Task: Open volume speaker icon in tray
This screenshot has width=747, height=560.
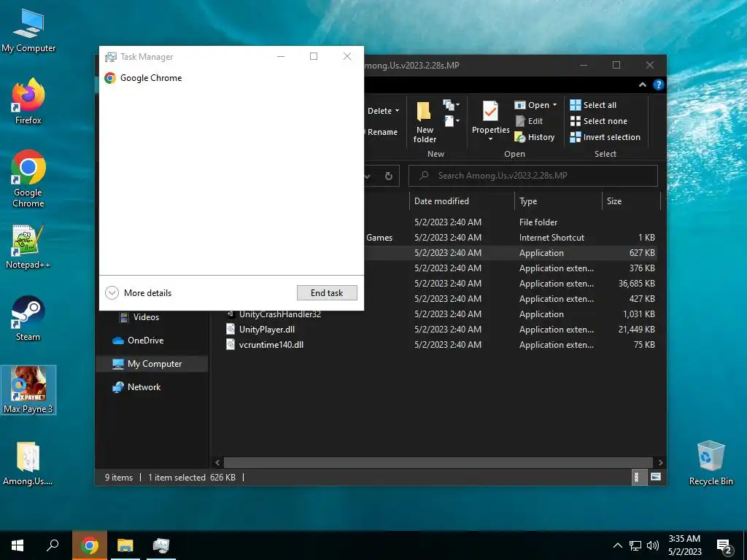Action: click(653, 545)
